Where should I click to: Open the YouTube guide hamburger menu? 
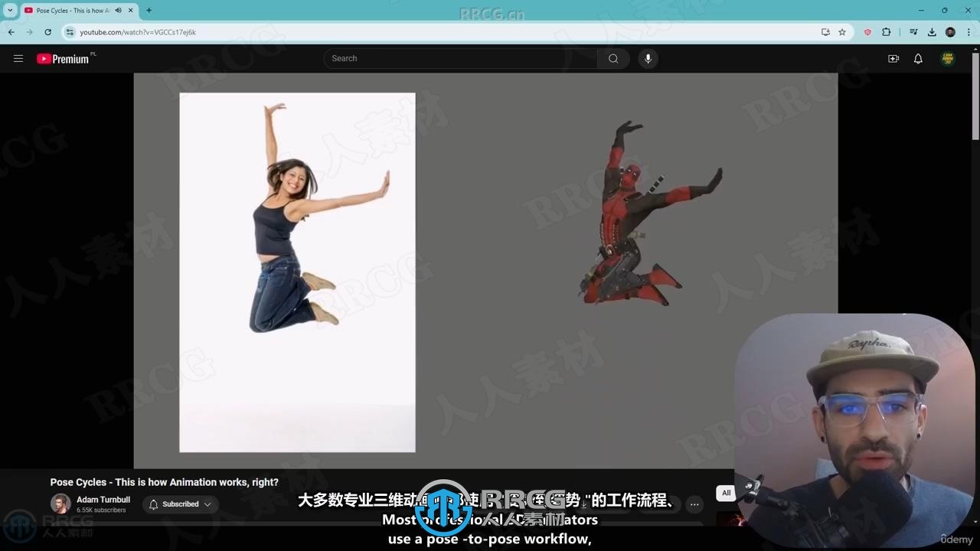pos(18,58)
